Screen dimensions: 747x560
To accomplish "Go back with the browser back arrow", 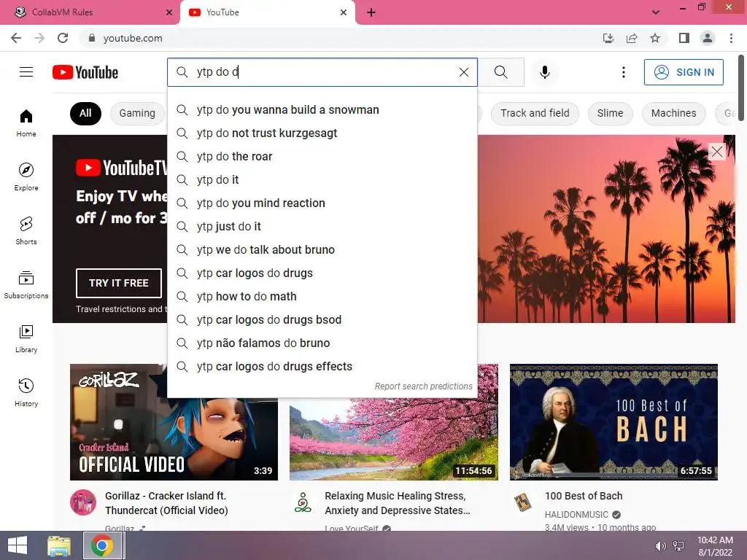I will 16,38.
